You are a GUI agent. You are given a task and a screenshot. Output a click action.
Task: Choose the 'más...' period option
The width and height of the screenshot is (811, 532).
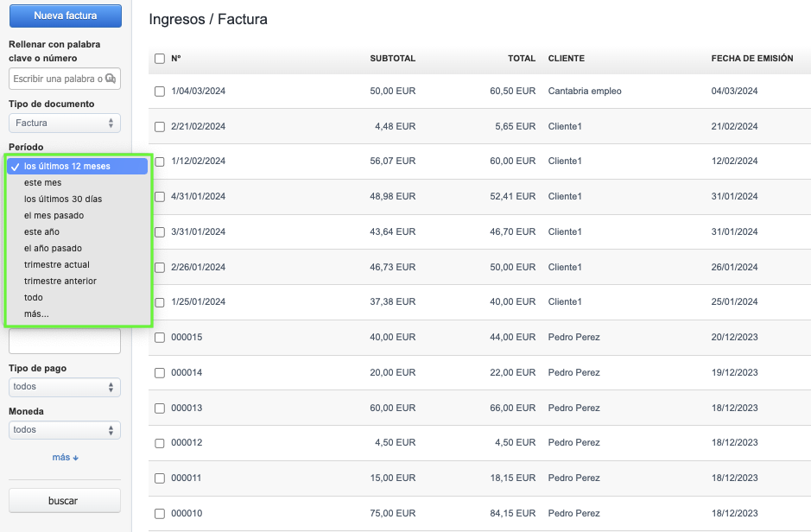coord(36,314)
